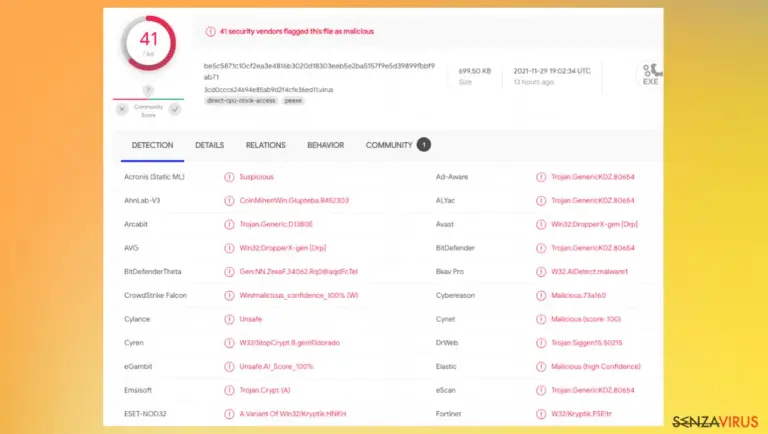Click warning icon in DrWeb row
This screenshot has height=434, width=768.
click(541, 343)
